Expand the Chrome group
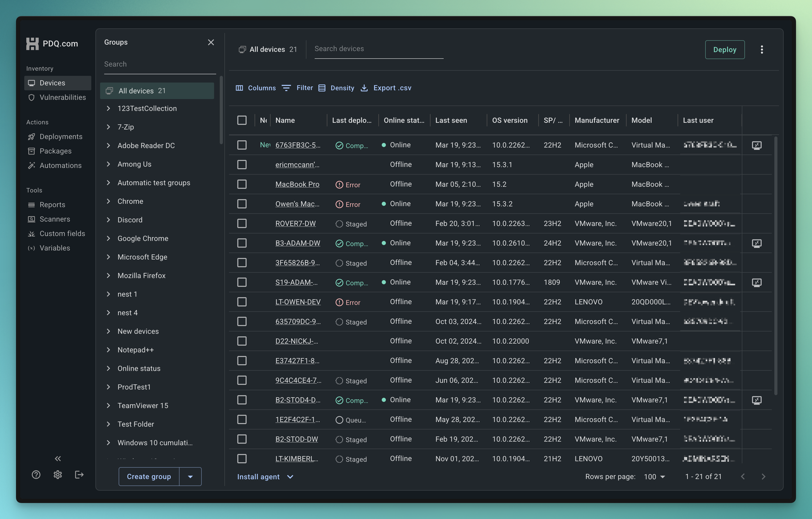 click(108, 201)
